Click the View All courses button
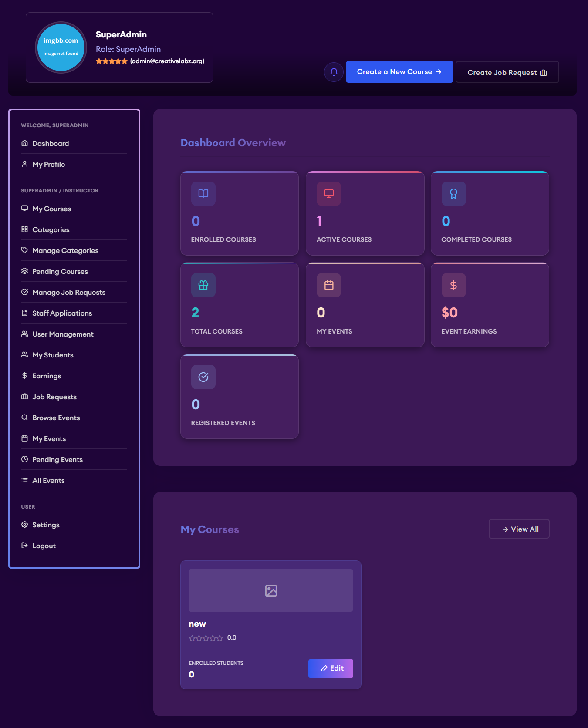Screen dimensions: 588x728 tap(519, 529)
